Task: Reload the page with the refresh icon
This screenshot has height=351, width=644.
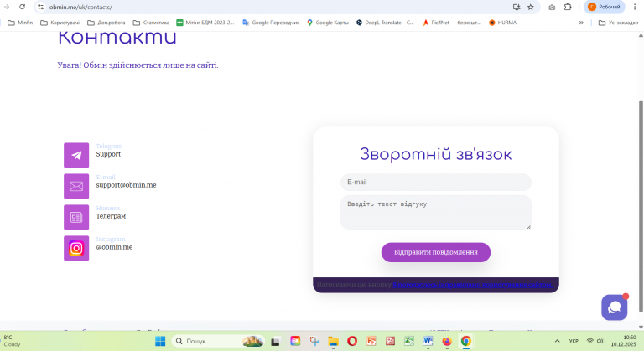Action: pyautogui.click(x=22, y=7)
